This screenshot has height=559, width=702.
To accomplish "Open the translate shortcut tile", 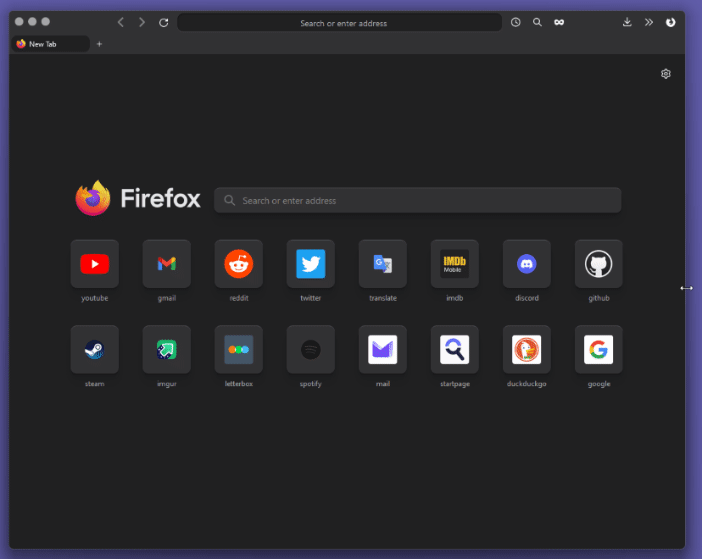I will 383,264.
